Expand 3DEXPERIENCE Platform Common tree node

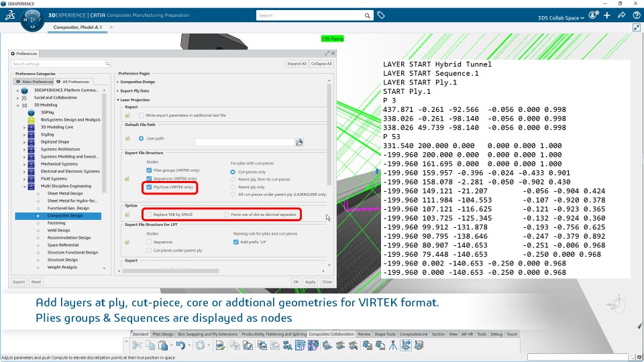[x=17, y=90]
